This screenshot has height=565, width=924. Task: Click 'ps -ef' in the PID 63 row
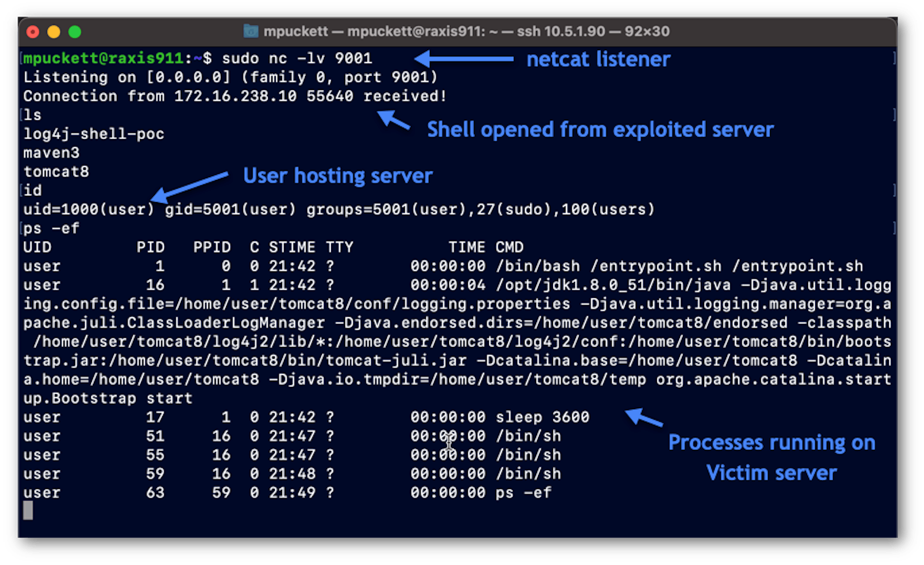(524, 492)
